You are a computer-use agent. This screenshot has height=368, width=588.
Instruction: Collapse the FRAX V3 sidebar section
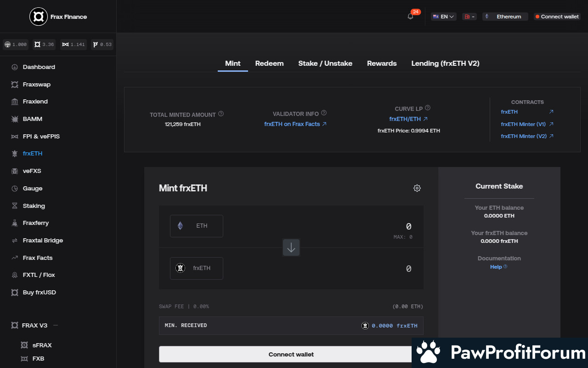56,325
